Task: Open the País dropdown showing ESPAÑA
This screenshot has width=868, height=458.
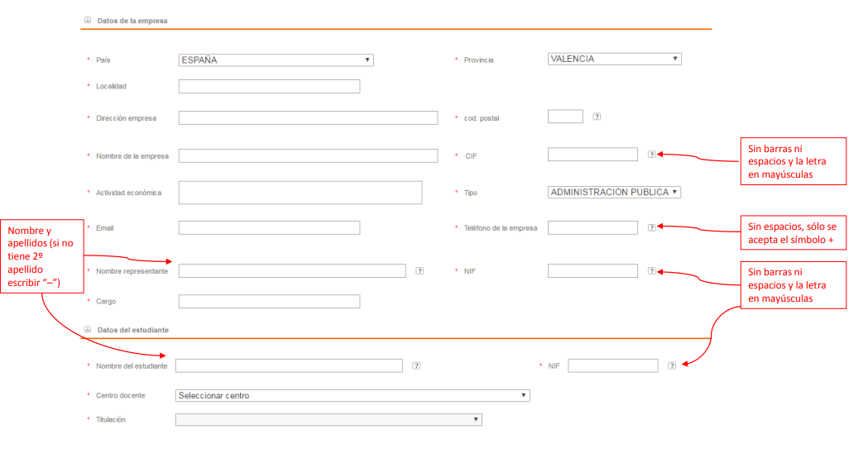Action: (x=276, y=60)
